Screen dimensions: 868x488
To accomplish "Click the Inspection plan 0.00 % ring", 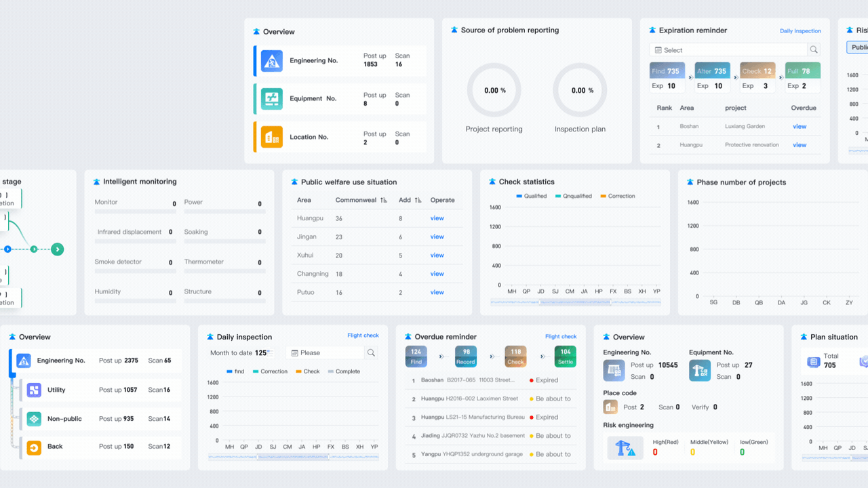I will click(x=580, y=90).
